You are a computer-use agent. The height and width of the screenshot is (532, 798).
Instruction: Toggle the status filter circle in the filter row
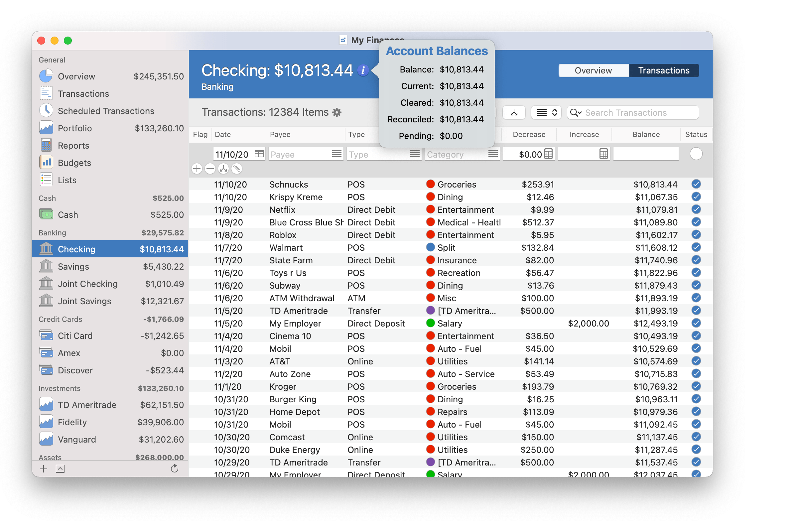pyautogui.click(x=696, y=154)
